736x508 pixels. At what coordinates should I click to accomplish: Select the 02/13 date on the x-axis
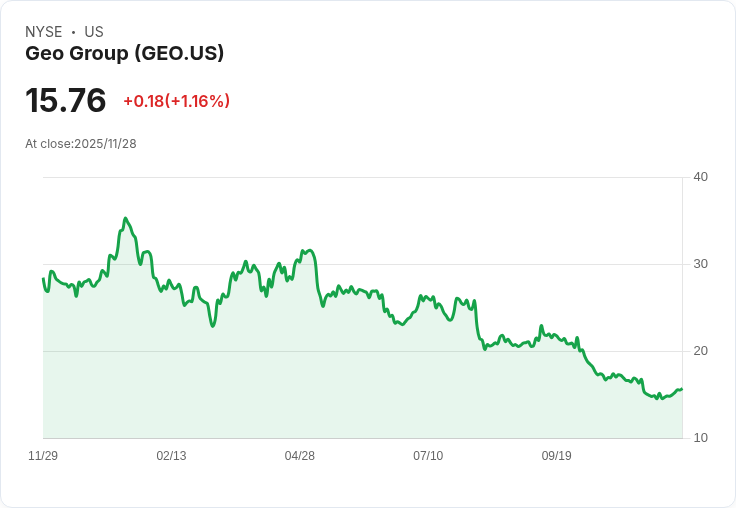[171, 456]
